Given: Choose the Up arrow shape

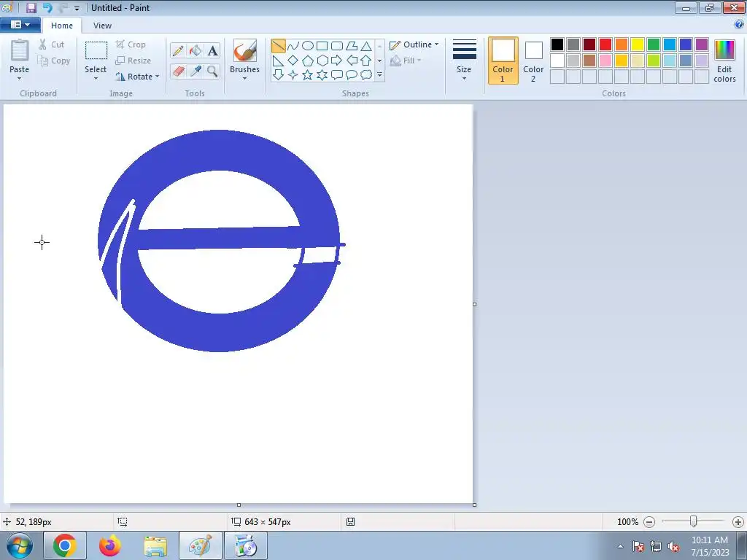Looking at the screenshot, I should pos(366,61).
